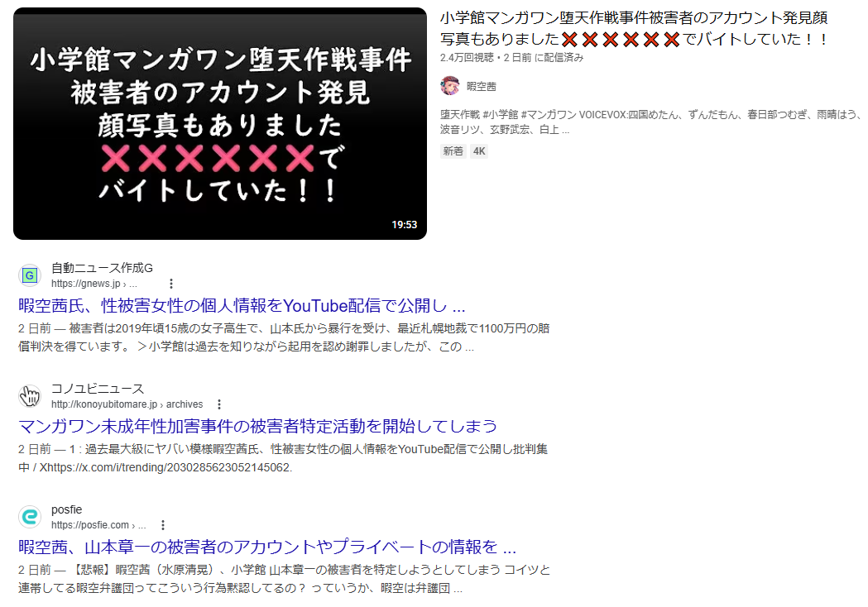Screen dimensions: 868x607
Task: Click the konoyubitomare.jp archives breadcrumb URL
Action: pos(127,404)
